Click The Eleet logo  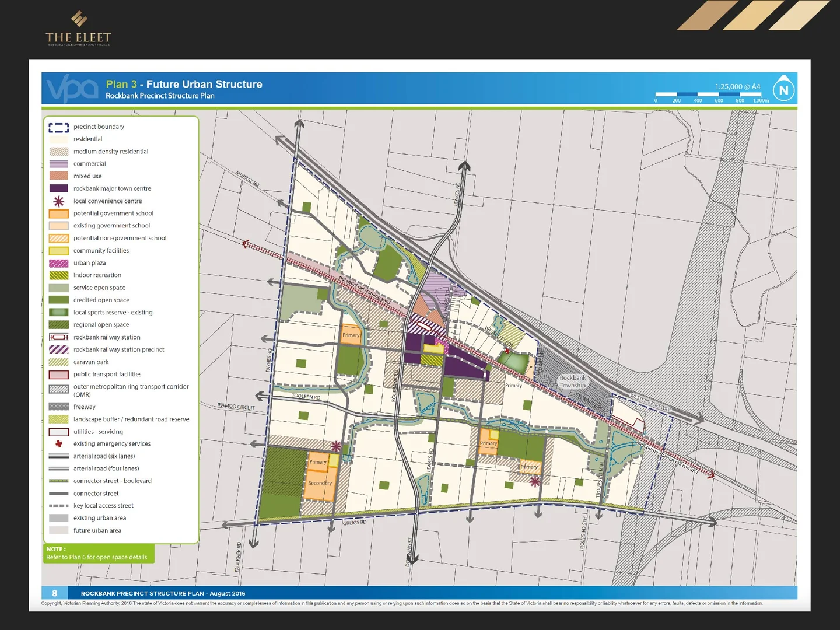(x=79, y=29)
